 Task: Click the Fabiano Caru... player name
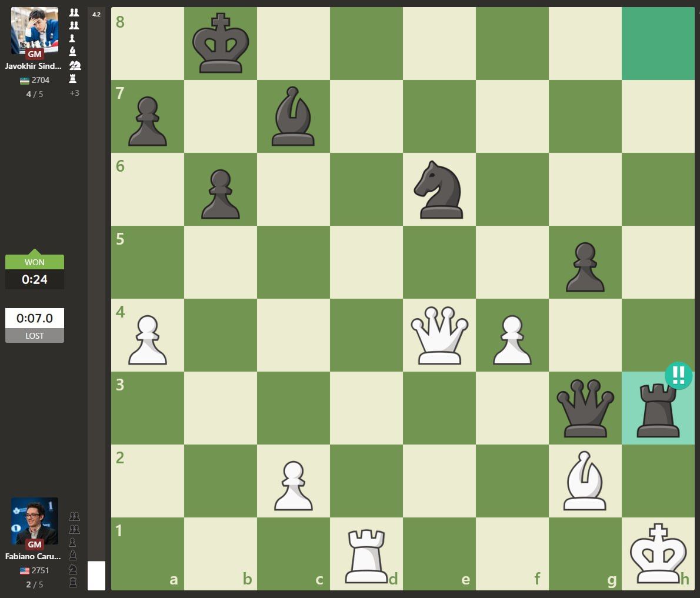34,556
